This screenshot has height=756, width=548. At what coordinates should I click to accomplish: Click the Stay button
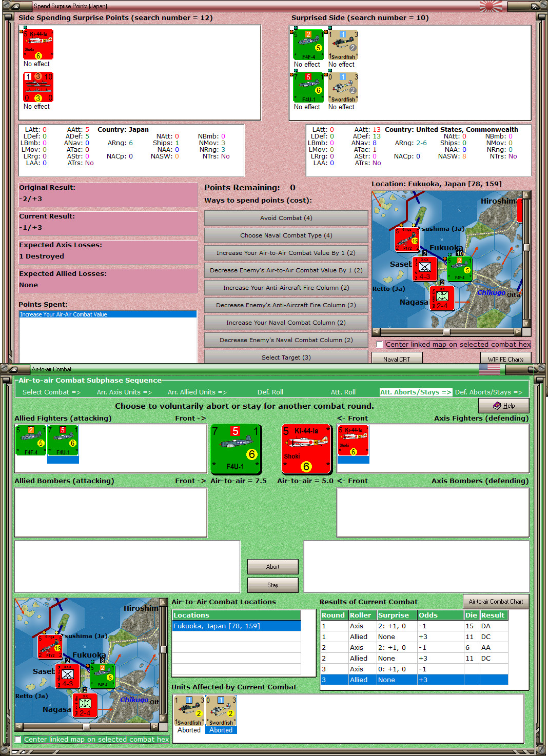(x=273, y=585)
